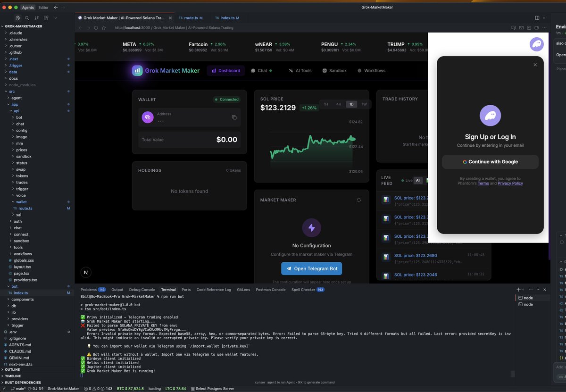
Task: Close the terminal panel
Action: 545,290
